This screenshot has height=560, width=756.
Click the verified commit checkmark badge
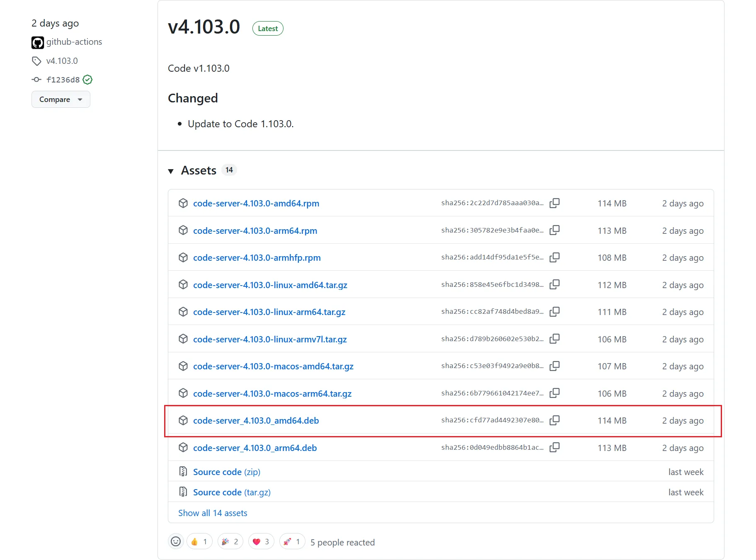(x=87, y=80)
